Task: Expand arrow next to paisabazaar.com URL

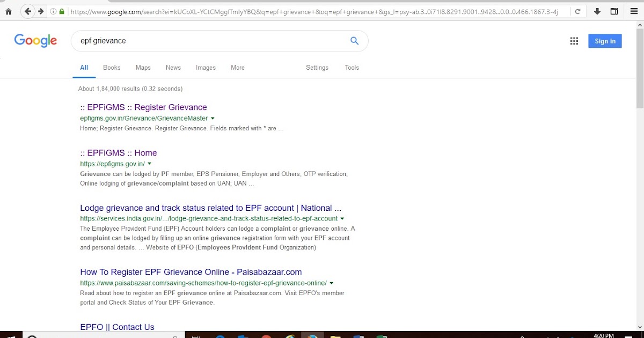Action: (332, 283)
